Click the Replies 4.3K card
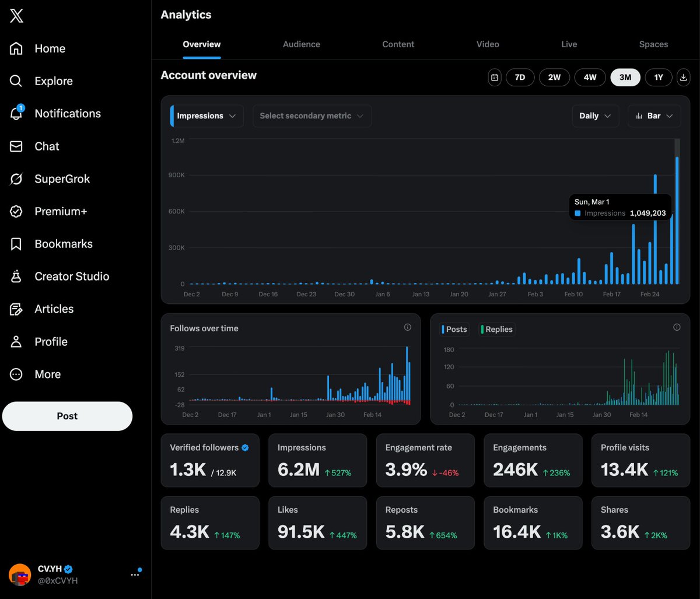This screenshot has width=700, height=599. pyautogui.click(x=210, y=523)
